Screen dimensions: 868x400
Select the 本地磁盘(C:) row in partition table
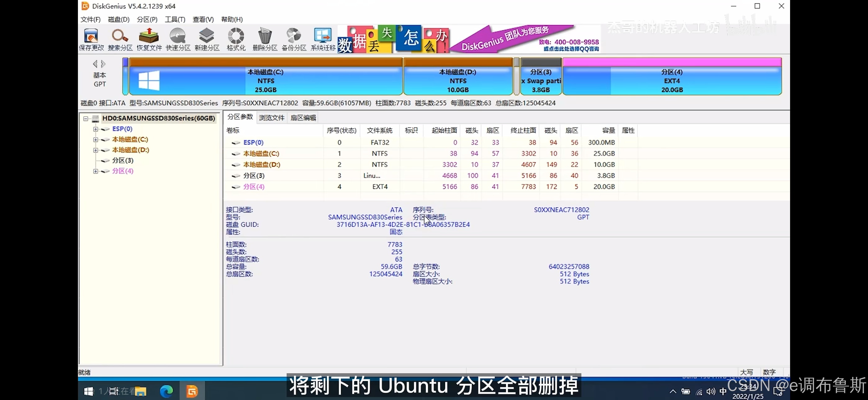(431, 153)
